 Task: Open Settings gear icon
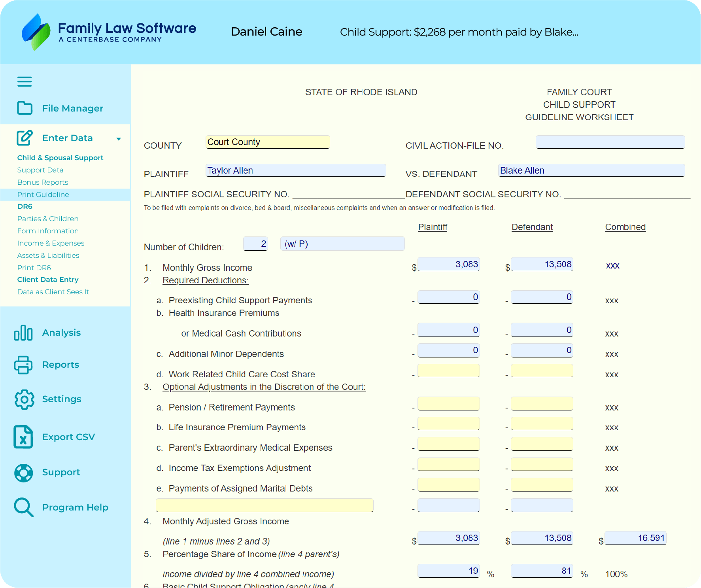point(24,399)
